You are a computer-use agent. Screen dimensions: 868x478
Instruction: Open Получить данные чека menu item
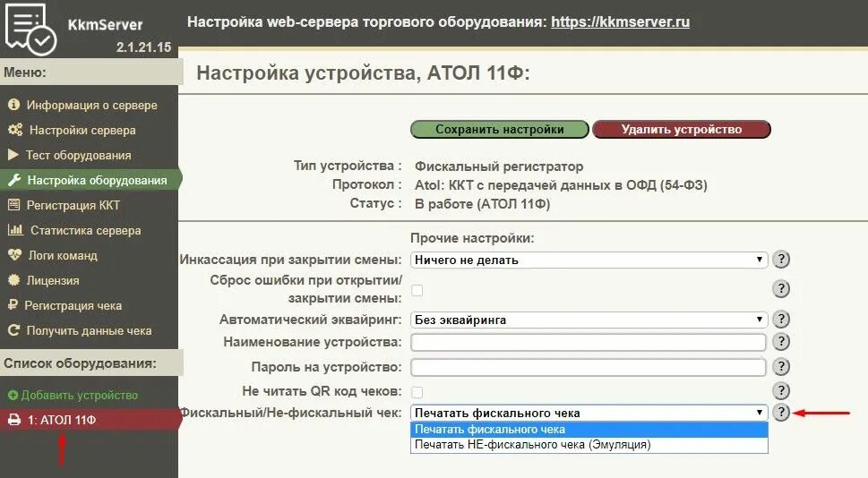89,330
